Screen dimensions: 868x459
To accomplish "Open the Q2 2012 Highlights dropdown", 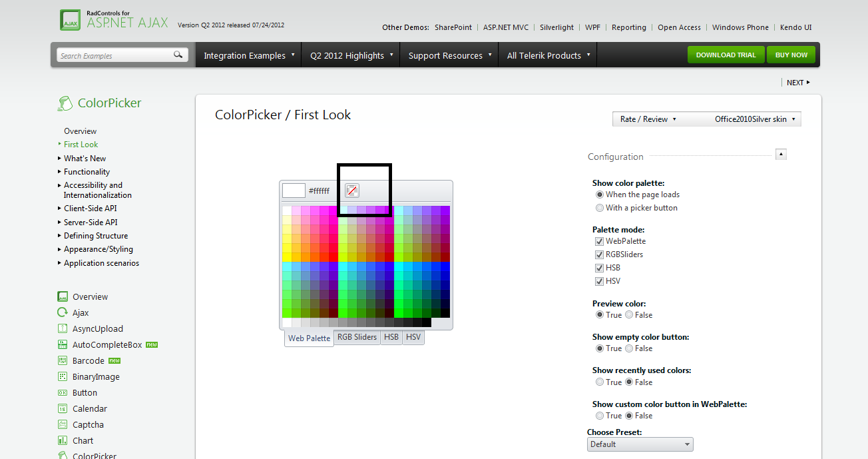I will 351,55.
